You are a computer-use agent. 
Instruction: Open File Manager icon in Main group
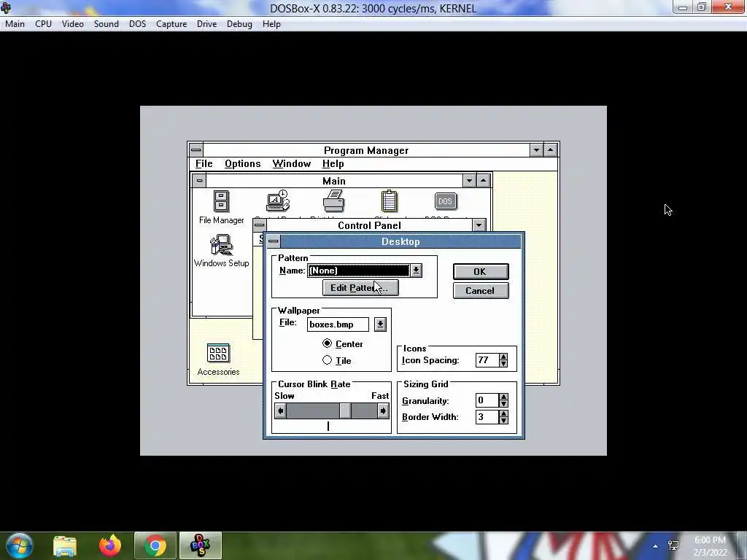point(221,201)
